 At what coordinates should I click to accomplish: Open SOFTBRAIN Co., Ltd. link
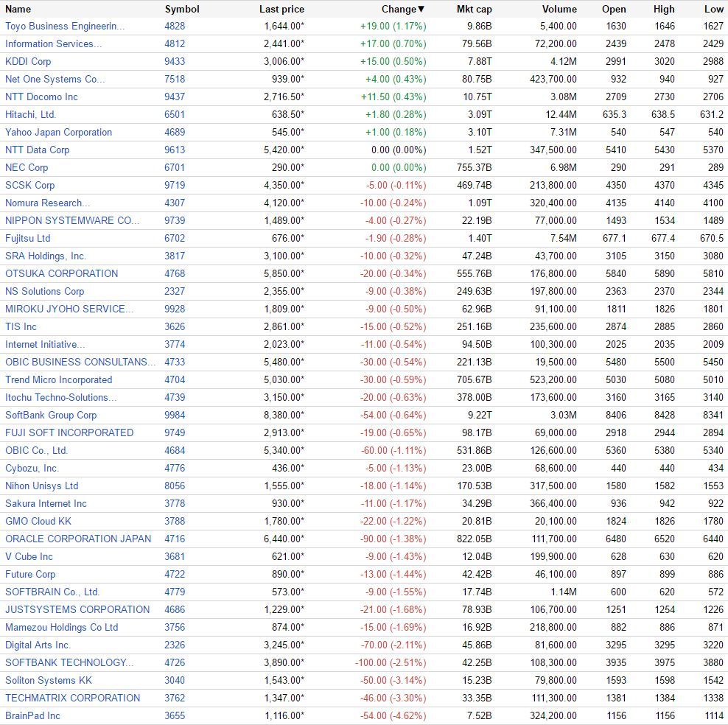point(52,592)
